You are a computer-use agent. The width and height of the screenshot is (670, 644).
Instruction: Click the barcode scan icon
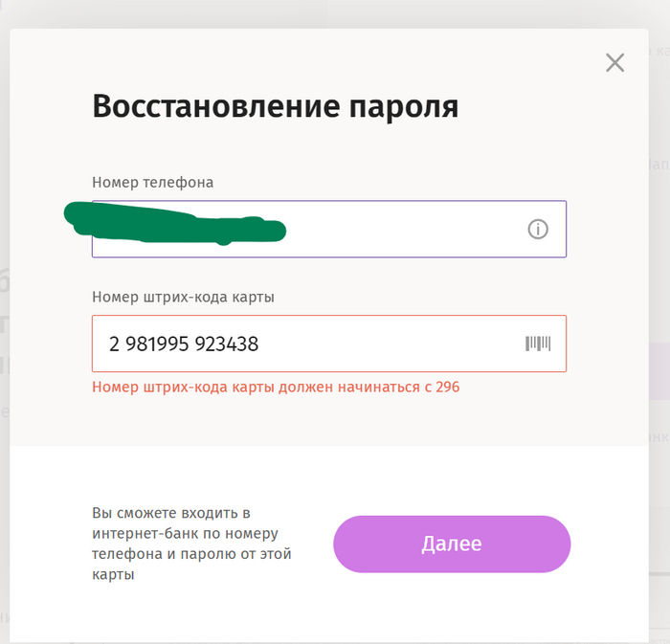538,344
